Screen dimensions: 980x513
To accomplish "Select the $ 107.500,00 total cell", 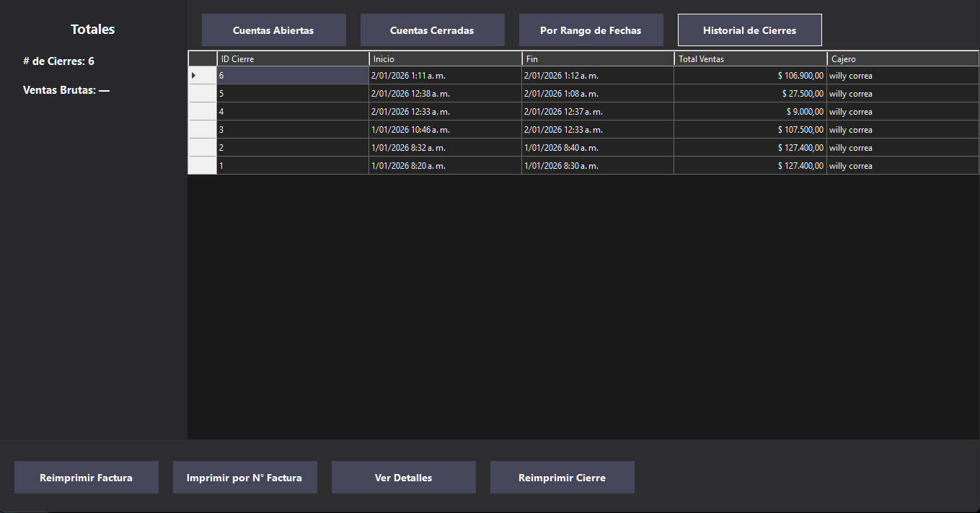I will coord(750,130).
